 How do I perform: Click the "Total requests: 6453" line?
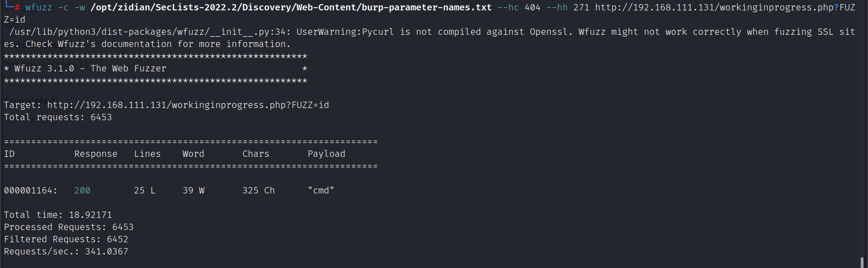(x=58, y=118)
